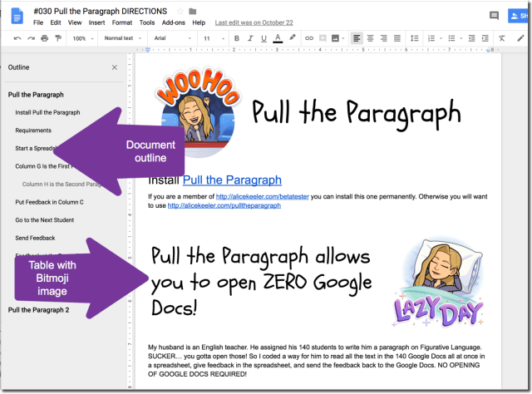Open the Edit menu
532x394 pixels.
(56, 22)
